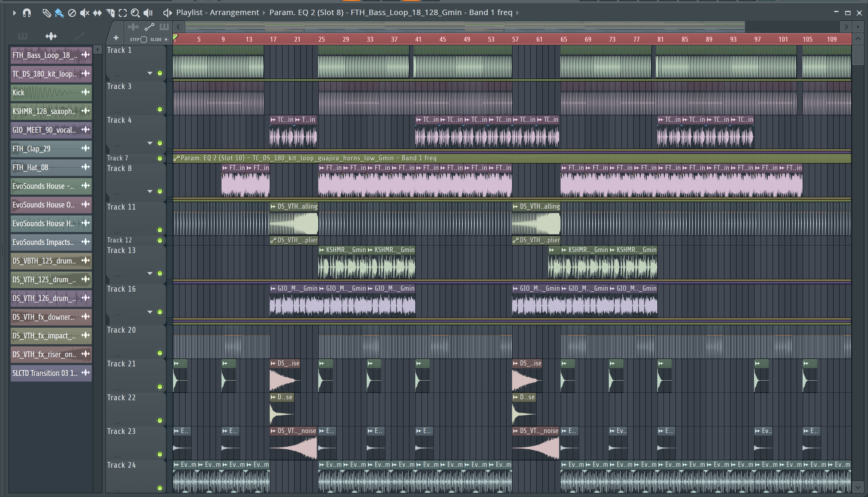868x497 pixels.
Task: Mute Track 4 with green light
Action: [x=160, y=143]
